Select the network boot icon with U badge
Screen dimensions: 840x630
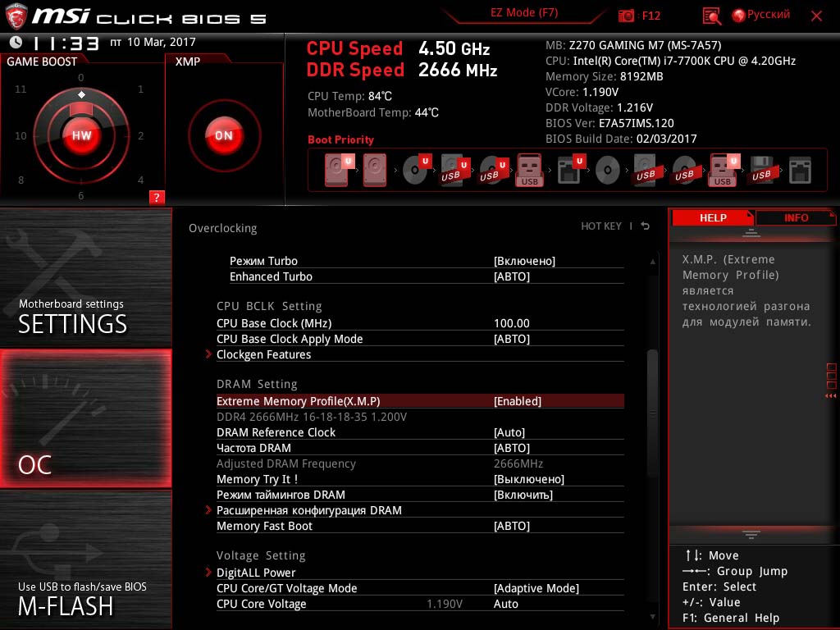pyautogui.click(x=570, y=169)
